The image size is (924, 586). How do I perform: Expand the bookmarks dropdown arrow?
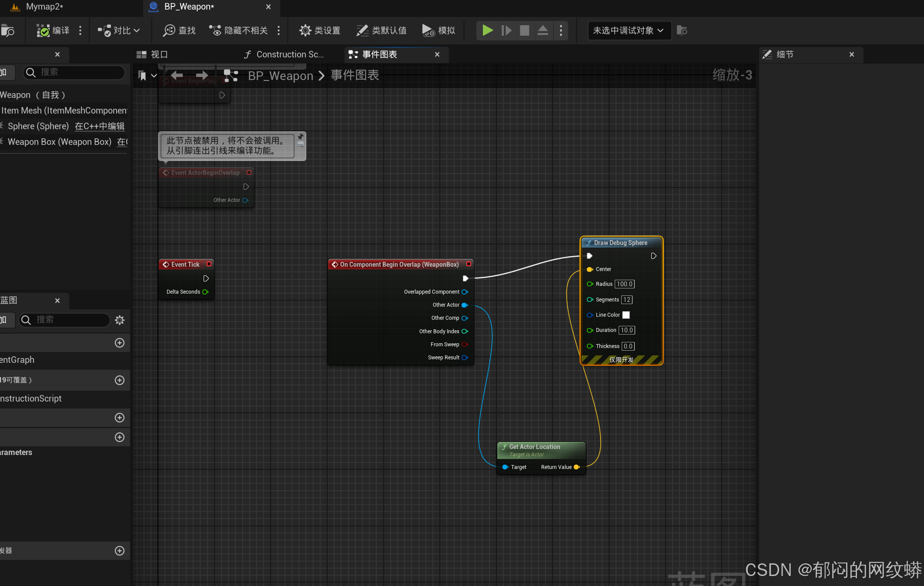tap(154, 76)
